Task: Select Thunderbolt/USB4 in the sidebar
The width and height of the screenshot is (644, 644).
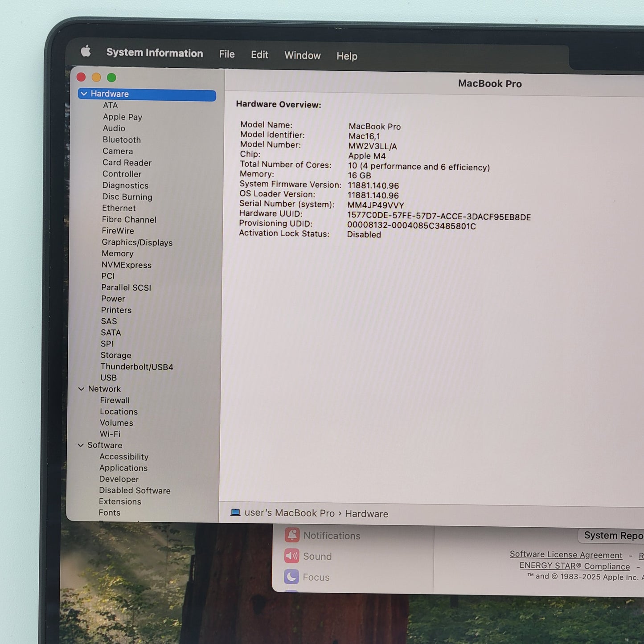Action: (137, 367)
